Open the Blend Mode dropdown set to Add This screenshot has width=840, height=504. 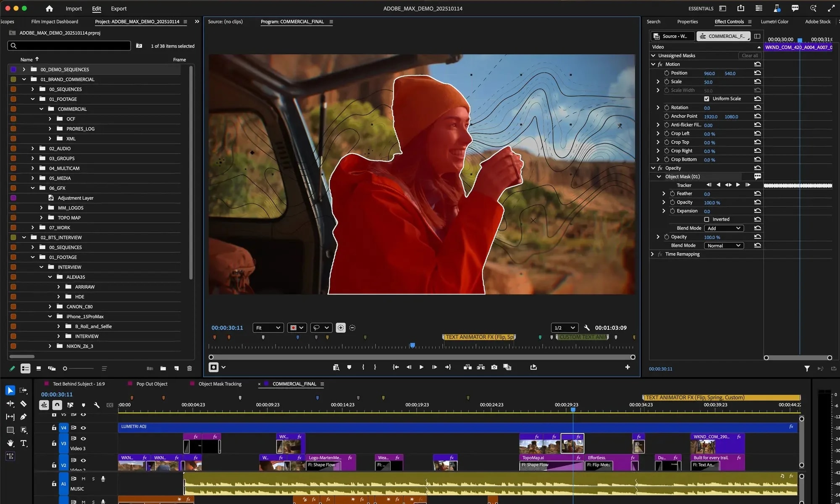coord(723,228)
